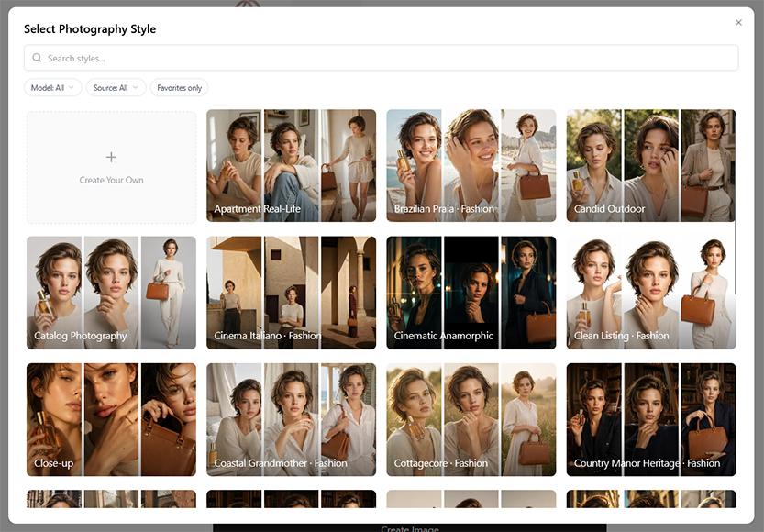The image size is (764, 532).
Task: Open the Model: All dropdown
Action: coord(52,88)
